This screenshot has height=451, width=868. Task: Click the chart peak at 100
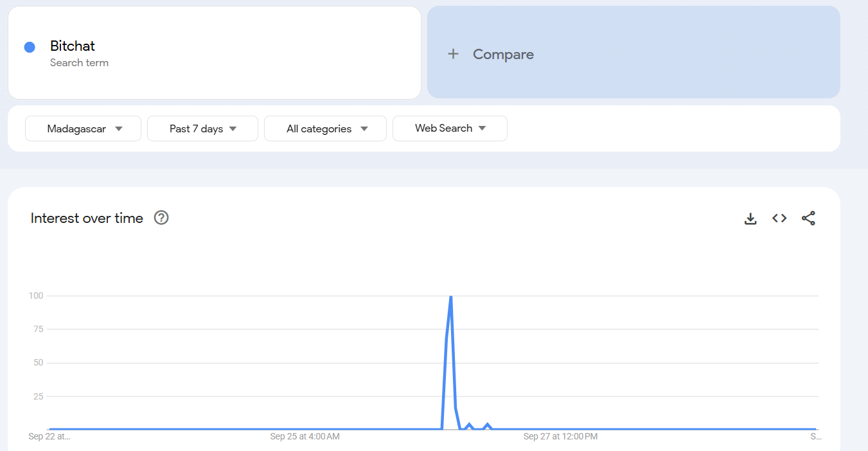[451, 297]
